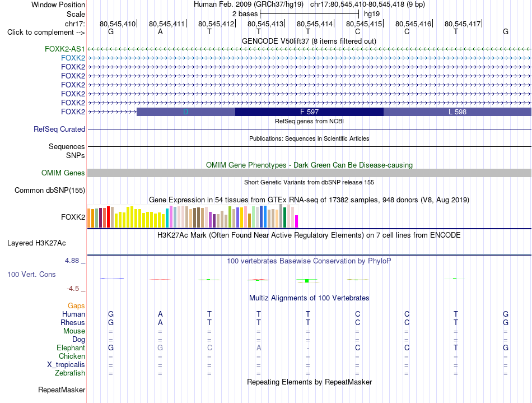Select the Rhesus species label
Image resolution: width=532 pixels, height=403 pixels.
(73, 322)
